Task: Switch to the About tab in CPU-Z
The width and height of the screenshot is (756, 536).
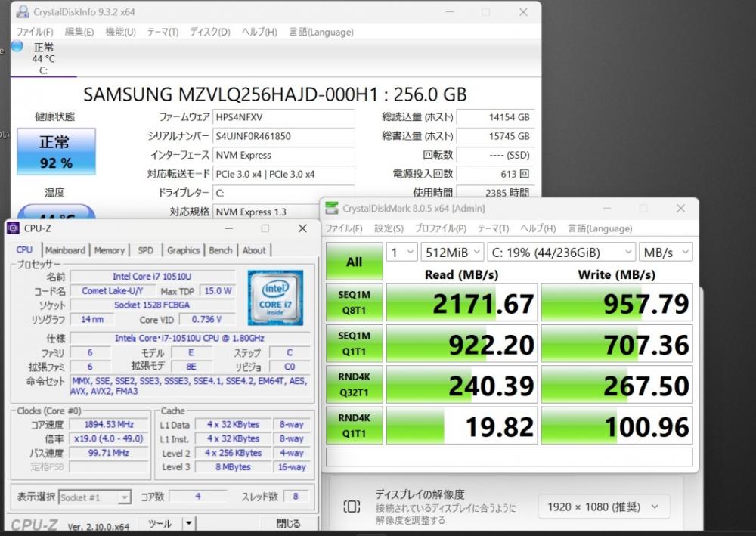Action: tap(254, 250)
